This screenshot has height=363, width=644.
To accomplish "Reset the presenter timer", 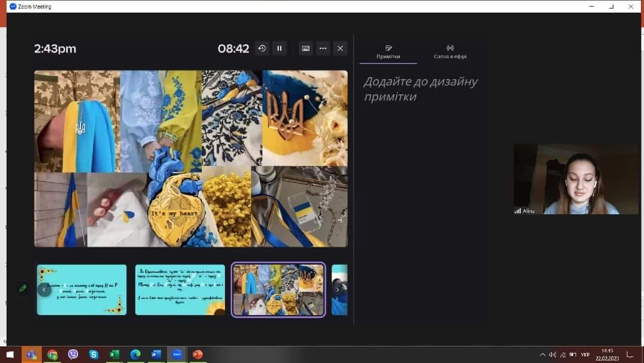I will (x=262, y=48).
